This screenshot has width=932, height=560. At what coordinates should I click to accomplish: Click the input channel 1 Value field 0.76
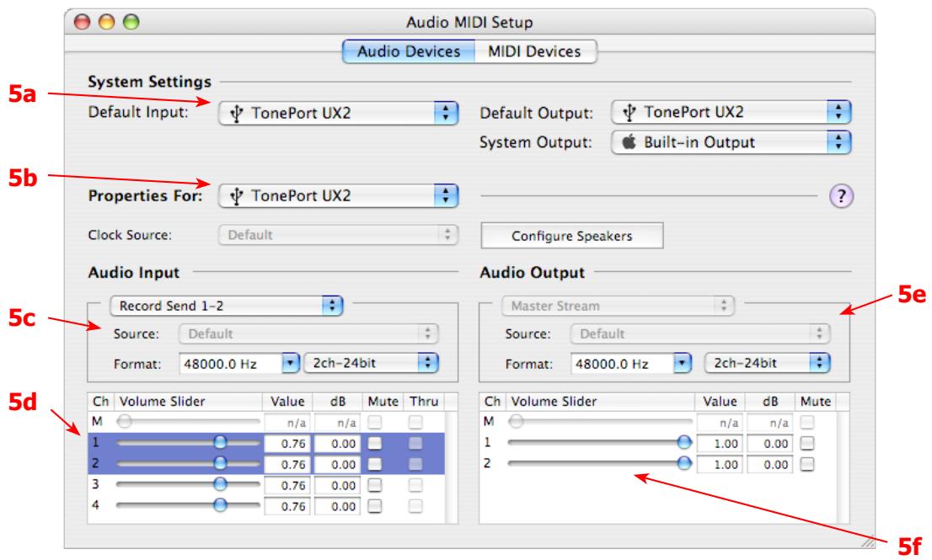(x=287, y=444)
